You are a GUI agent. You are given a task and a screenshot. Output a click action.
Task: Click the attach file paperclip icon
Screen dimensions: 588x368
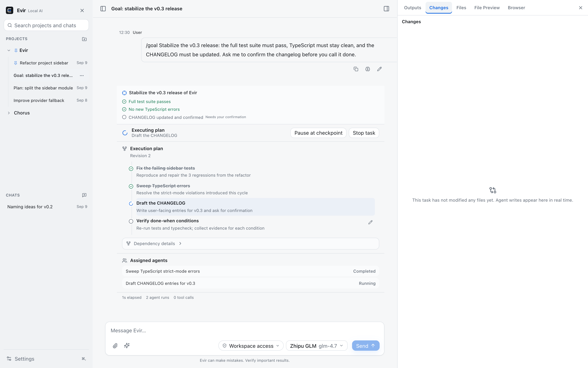[115, 346]
